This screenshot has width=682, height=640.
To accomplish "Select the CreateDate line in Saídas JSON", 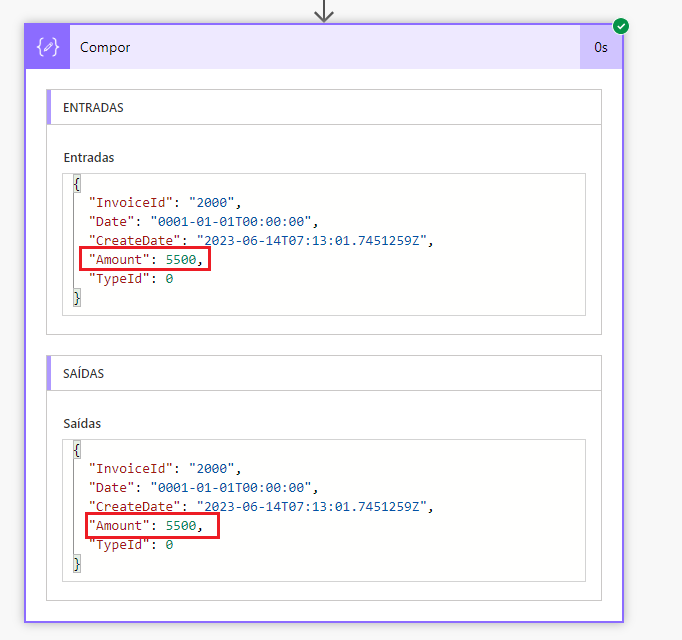I will 261,506.
